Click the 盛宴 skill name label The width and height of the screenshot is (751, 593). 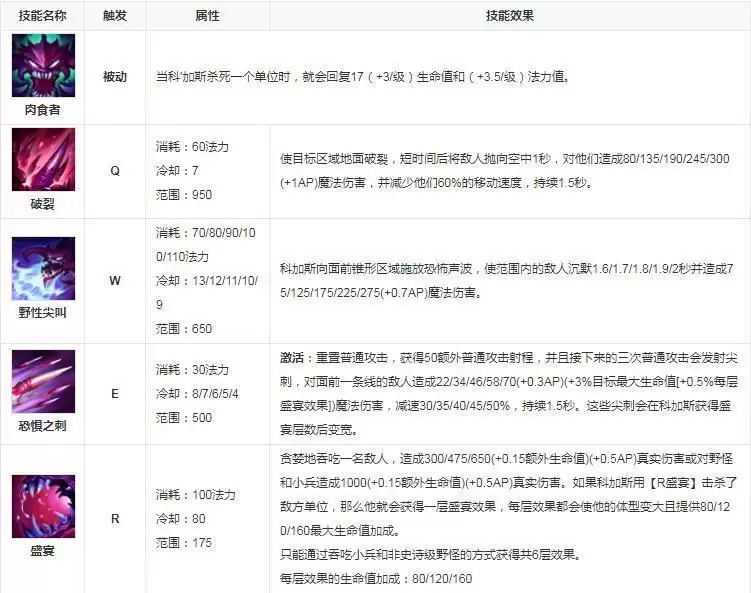click(42, 551)
